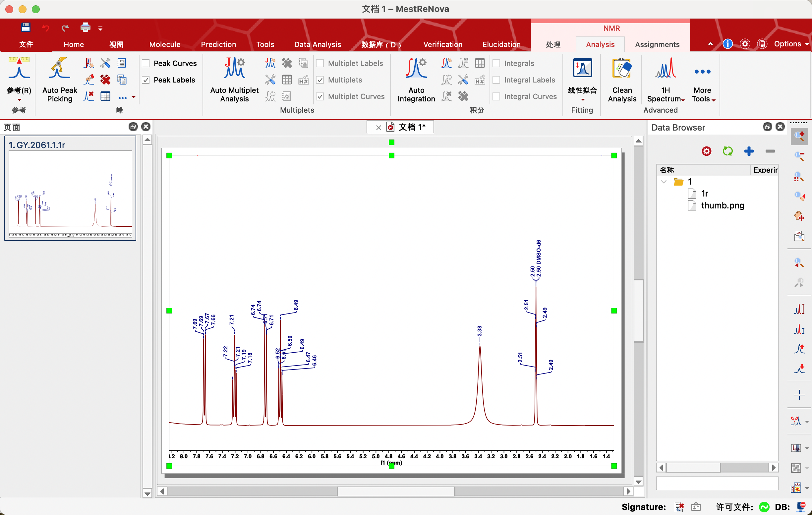Collapse folder 1 in the Data Browser tree

click(x=664, y=182)
